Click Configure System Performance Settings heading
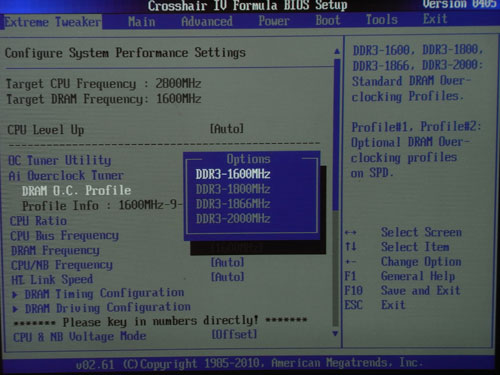The image size is (500, 375). [125, 53]
